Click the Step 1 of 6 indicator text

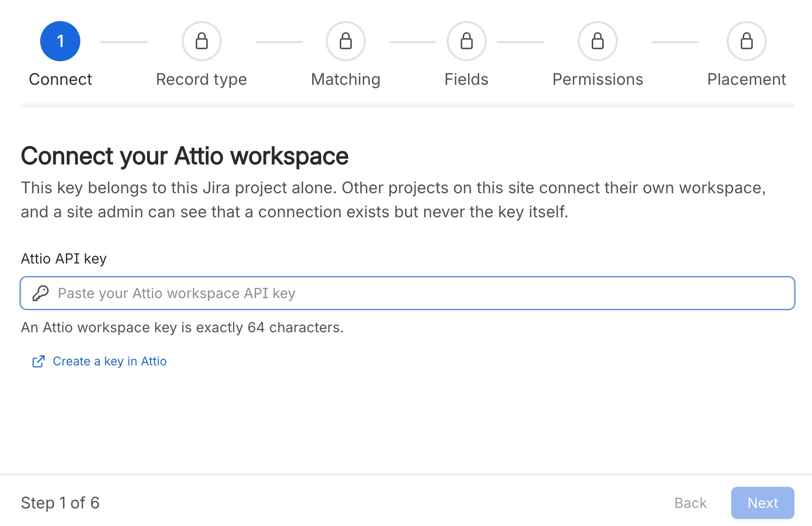(x=60, y=503)
